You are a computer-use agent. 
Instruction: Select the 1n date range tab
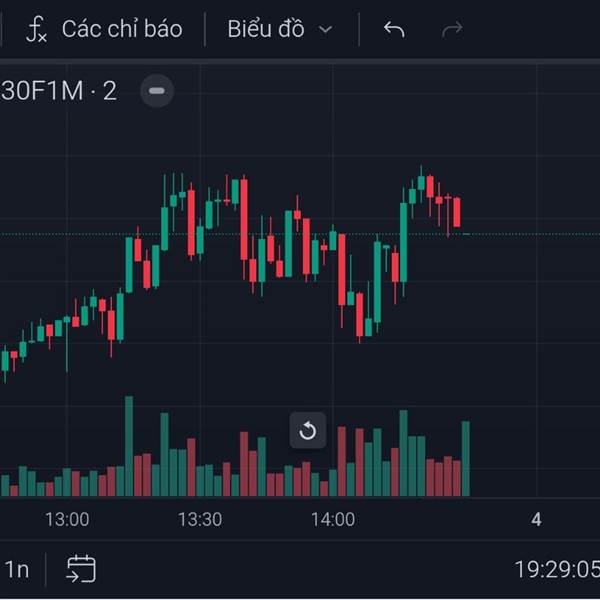[17, 569]
